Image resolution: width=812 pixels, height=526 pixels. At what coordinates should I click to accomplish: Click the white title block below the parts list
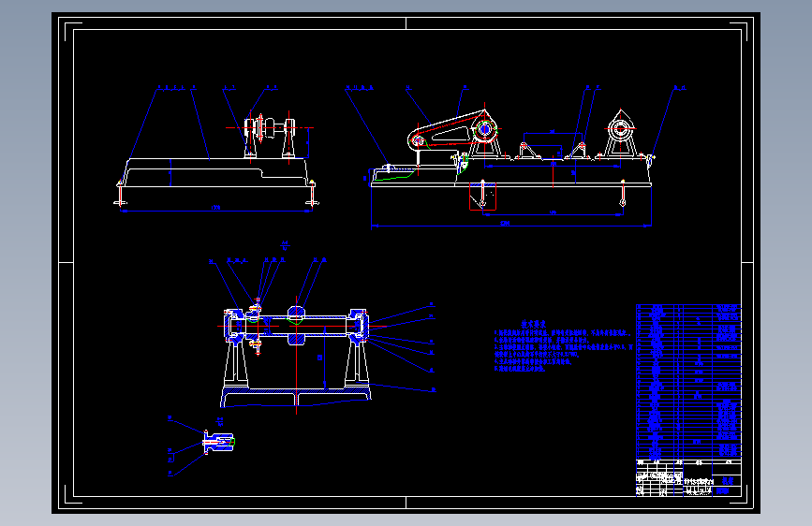pyautogui.click(x=688, y=478)
